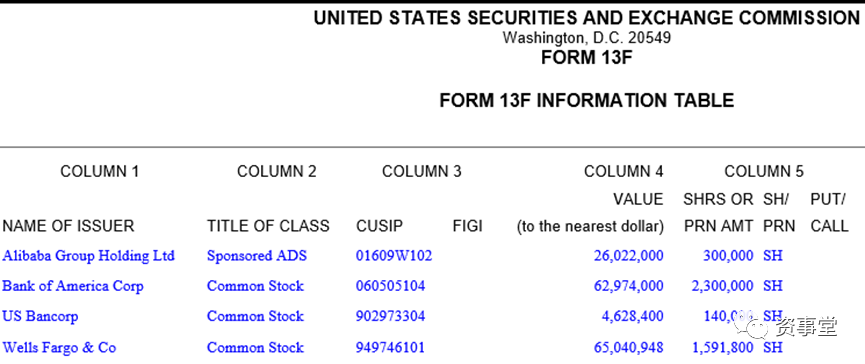
Task: Click the Bank of America value 62,974,000
Action: point(628,286)
